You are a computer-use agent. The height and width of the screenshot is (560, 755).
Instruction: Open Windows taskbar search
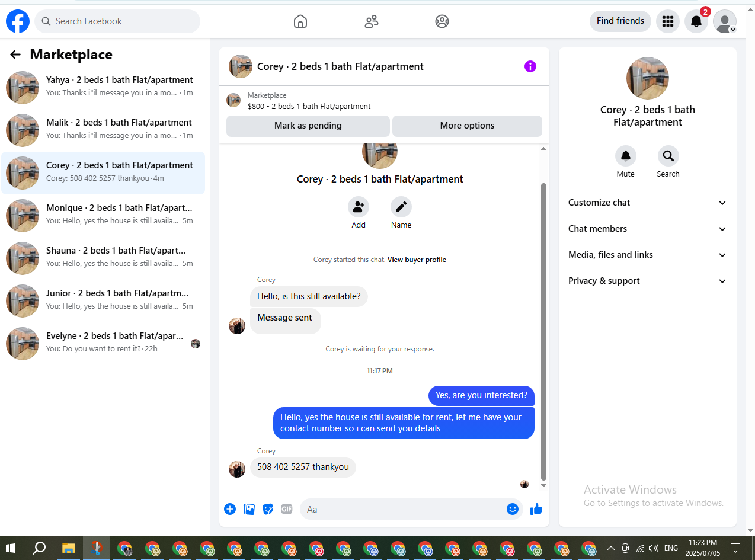tap(39, 548)
